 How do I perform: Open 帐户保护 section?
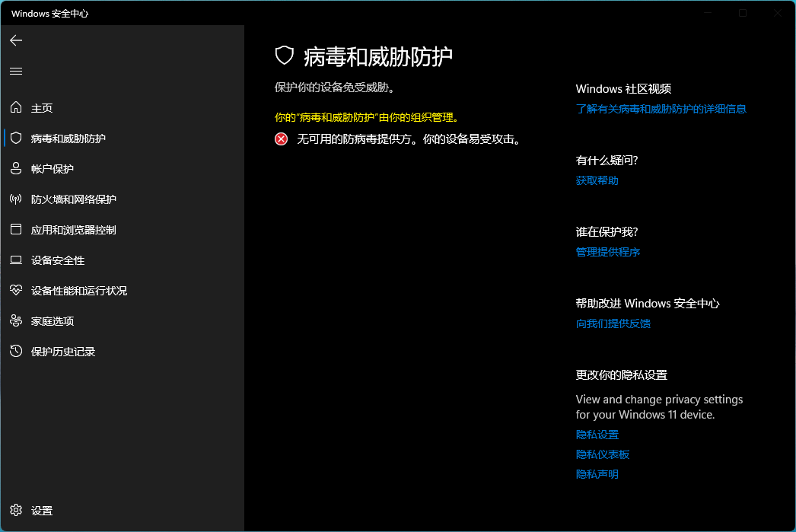click(123, 168)
